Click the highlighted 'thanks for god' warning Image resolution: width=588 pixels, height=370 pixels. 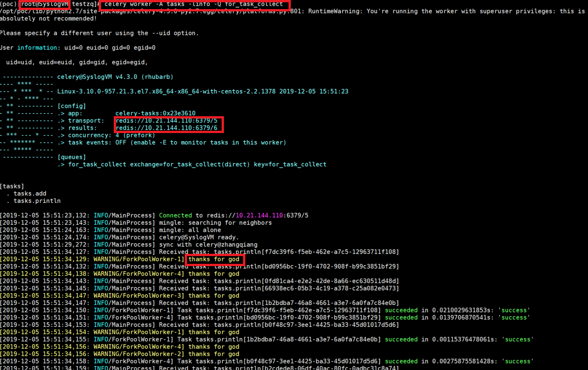pos(214,259)
